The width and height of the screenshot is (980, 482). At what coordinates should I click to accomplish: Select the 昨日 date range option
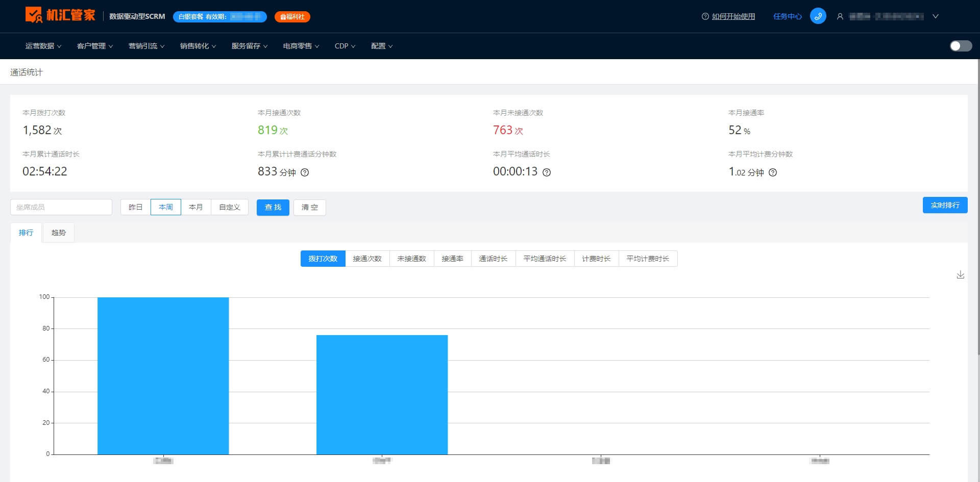coord(135,207)
